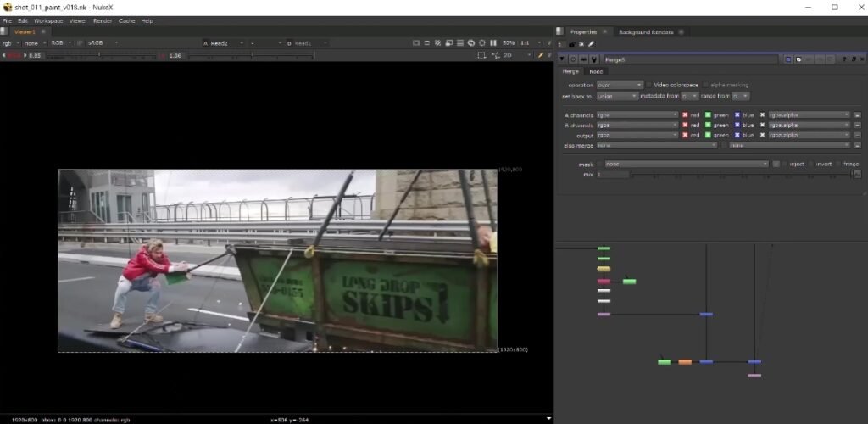This screenshot has height=424, width=868.
Task: Open the File menu
Action: 7,20
